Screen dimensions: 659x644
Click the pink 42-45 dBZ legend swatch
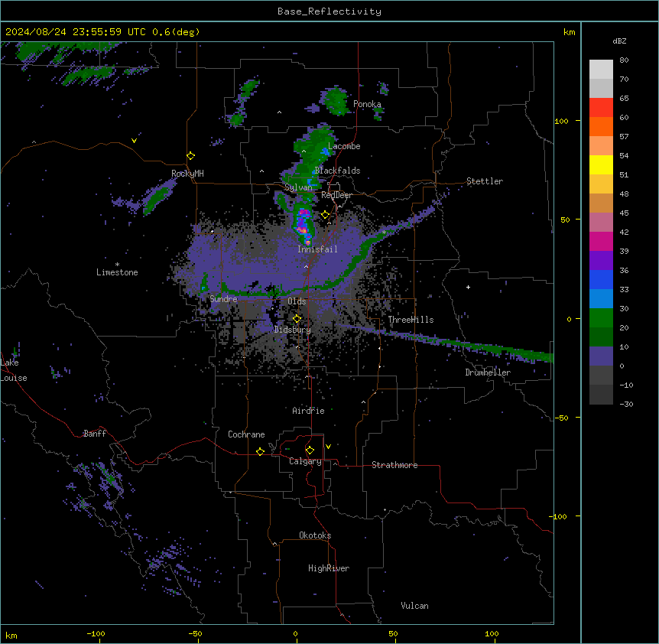[601, 222]
